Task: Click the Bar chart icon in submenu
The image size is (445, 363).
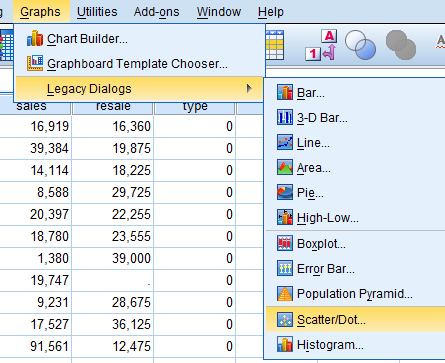Action: (x=285, y=92)
